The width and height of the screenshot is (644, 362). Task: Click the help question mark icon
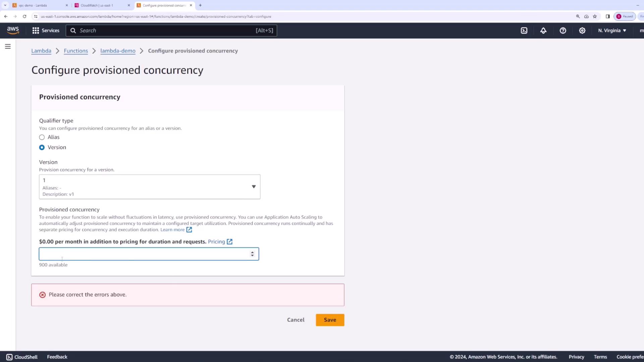click(x=563, y=31)
